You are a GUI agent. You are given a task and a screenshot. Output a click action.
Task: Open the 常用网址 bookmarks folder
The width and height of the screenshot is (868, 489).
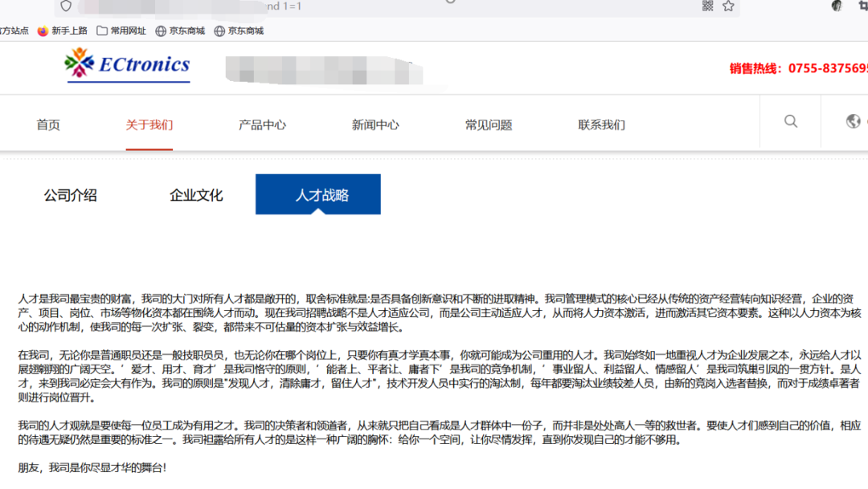121,31
